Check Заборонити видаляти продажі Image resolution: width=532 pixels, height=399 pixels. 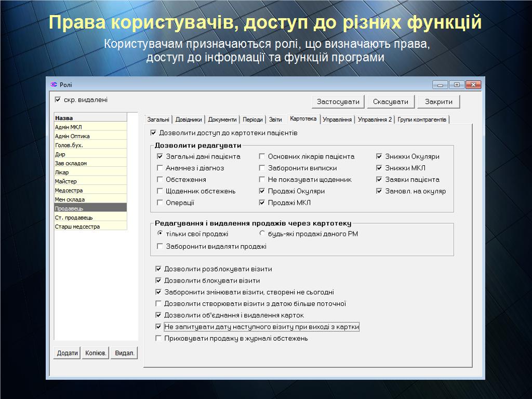(160, 246)
